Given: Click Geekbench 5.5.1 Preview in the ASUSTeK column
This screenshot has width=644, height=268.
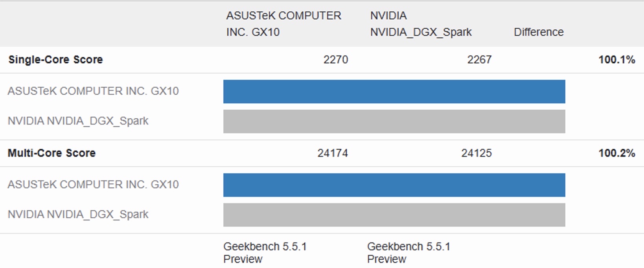Looking at the screenshot, I should click(x=265, y=253).
